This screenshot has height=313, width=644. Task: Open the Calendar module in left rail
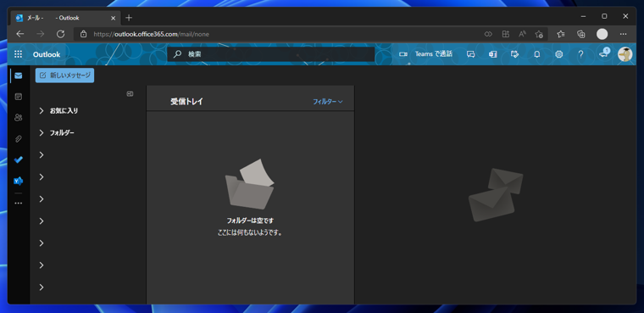18,97
